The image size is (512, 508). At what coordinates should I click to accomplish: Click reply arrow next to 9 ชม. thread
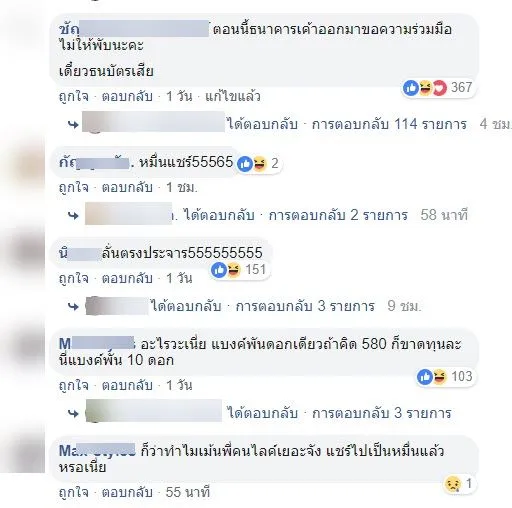(73, 306)
